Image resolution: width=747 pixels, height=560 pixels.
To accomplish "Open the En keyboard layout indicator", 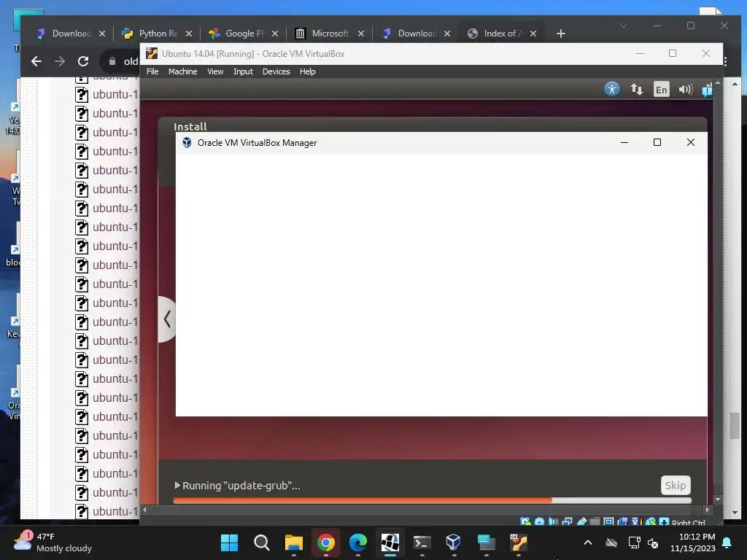I will 661,89.
